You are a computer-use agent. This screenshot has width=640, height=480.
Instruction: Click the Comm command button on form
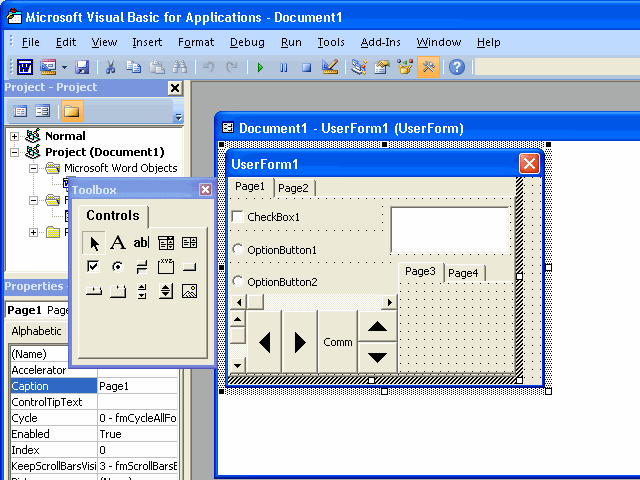coord(338,342)
